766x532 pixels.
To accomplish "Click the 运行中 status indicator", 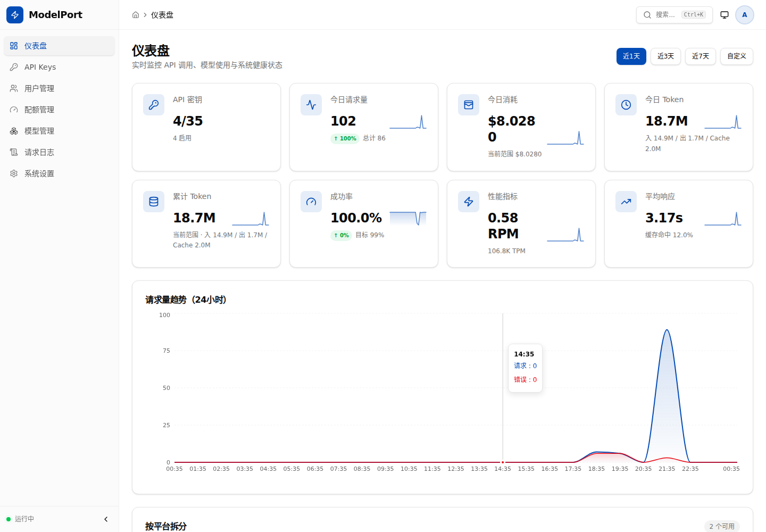I will point(20,519).
